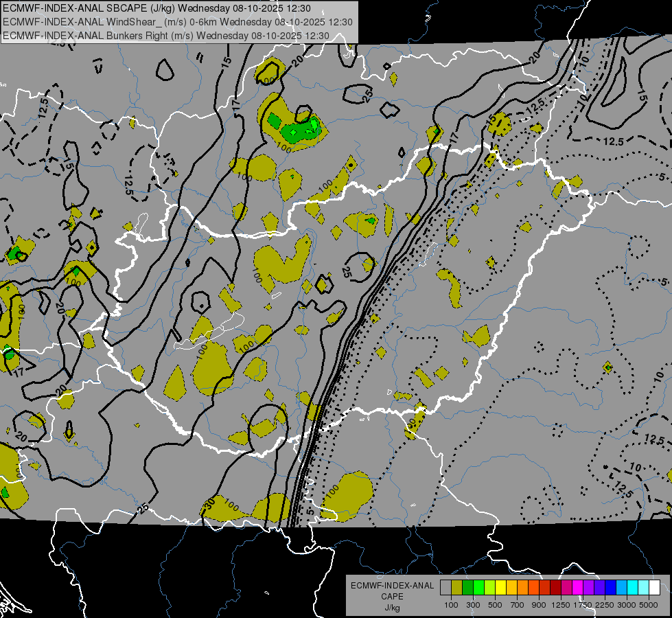This screenshot has width=672, height=618.
Task: Click the CAPE label in legend
Action: click(392, 597)
